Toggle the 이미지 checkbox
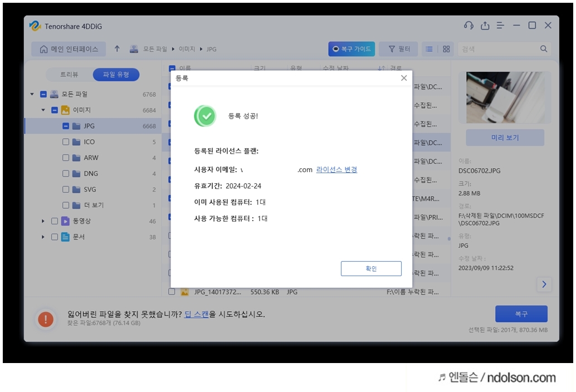Viewport: 576px width, 392px height. point(55,110)
